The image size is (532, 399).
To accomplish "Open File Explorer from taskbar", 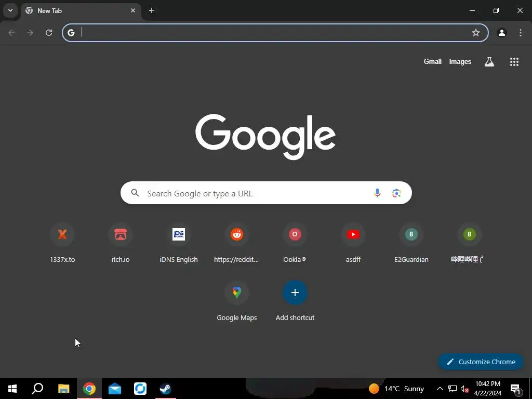I will (63, 389).
